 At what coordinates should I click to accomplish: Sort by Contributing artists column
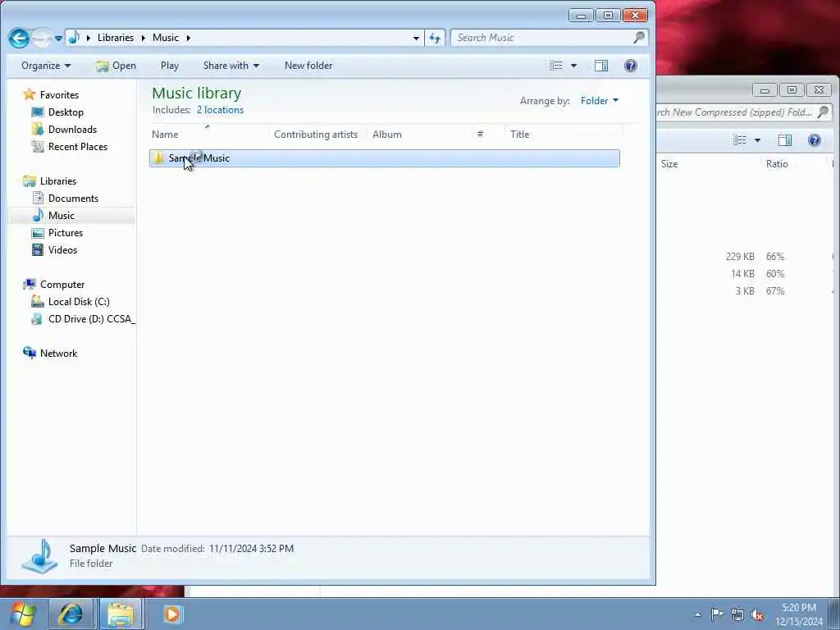pos(316,135)
